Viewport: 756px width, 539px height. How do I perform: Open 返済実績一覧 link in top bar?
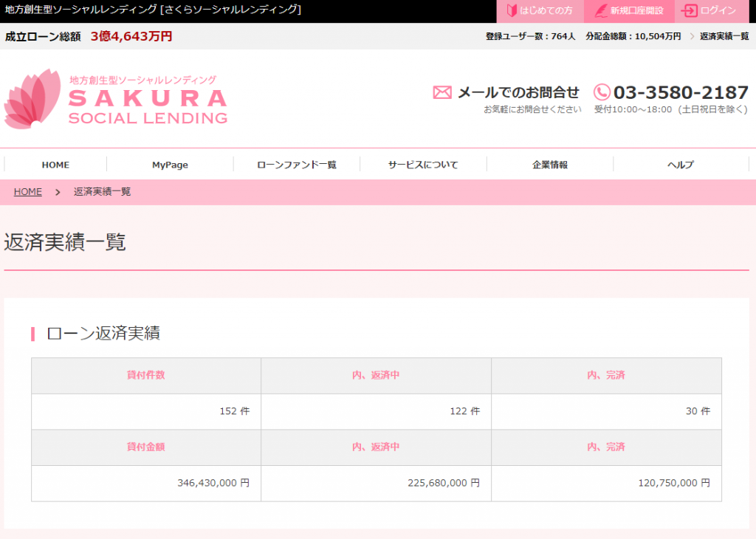click(724, 36)
